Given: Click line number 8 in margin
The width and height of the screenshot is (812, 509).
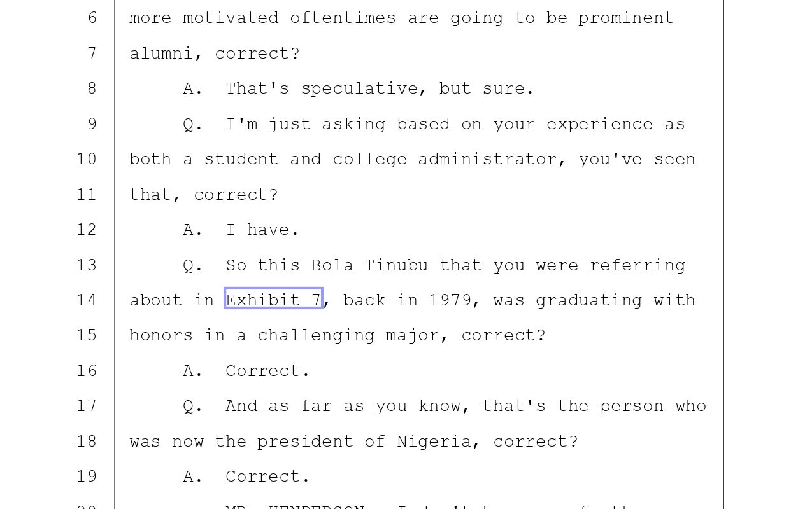Looking at the screenshot, I should [x=92, y=88].
